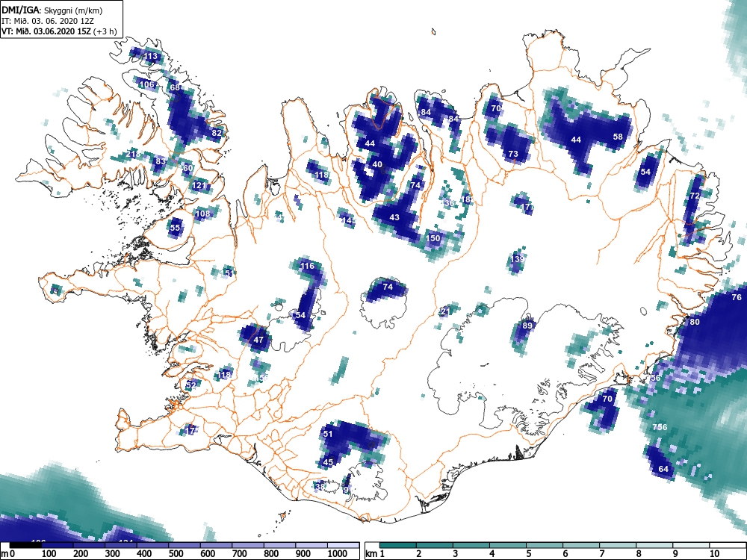This screenshot has width=747, height=560.
Task: Click the 'IT: Mið. 03. 06. 2020 12Z' line
Action: click(x=46, y=21)
